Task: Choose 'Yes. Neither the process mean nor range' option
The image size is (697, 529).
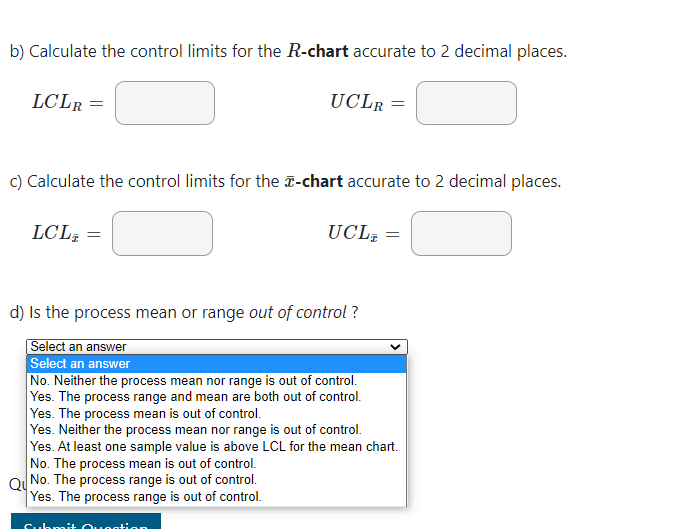Action: 216,430
